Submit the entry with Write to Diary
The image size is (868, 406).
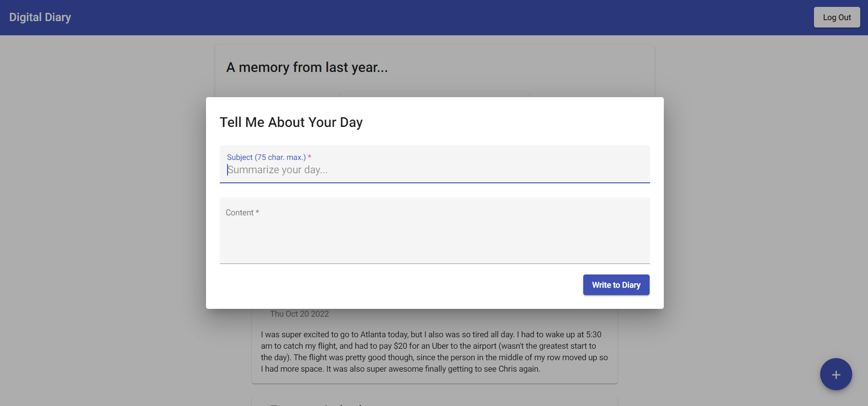coord(616,285)
